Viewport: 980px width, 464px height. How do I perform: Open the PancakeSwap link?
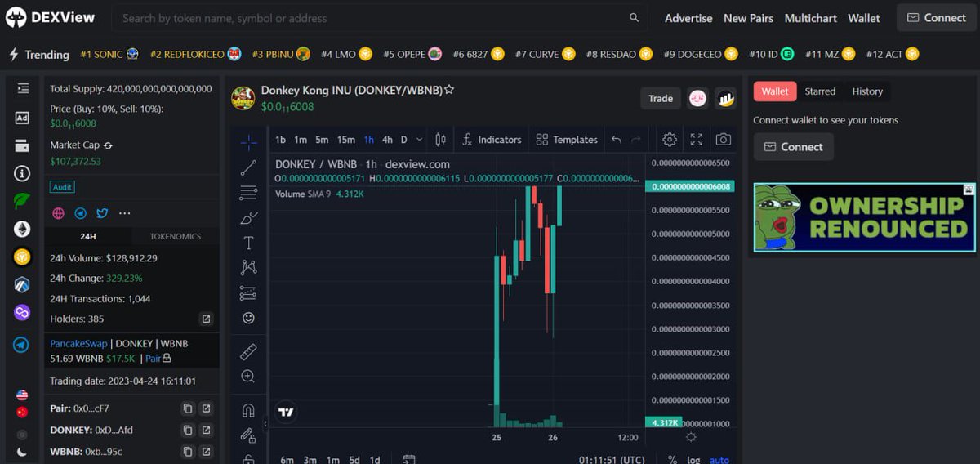[x=78, y=344]
